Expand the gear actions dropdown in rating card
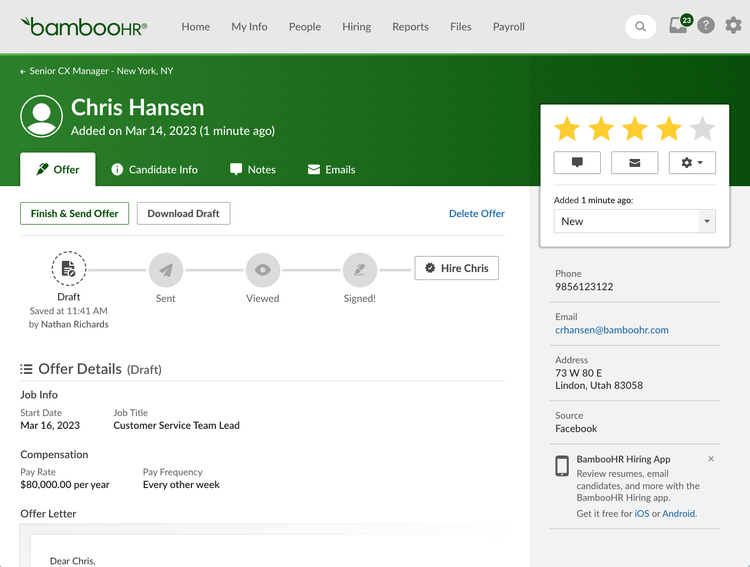Image resolution: width=750 pixels, height=567 pixels. pyautogui.click(x=692, y=163)
